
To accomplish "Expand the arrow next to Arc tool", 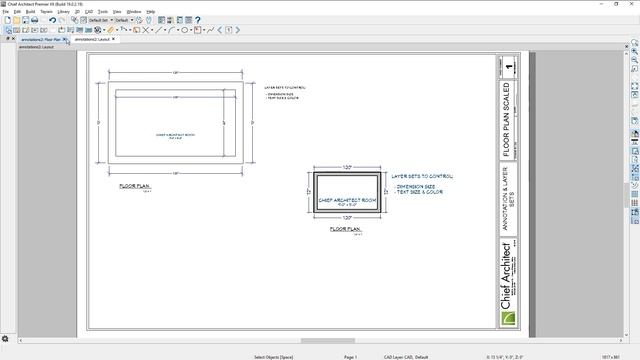I will pos(178,30).
